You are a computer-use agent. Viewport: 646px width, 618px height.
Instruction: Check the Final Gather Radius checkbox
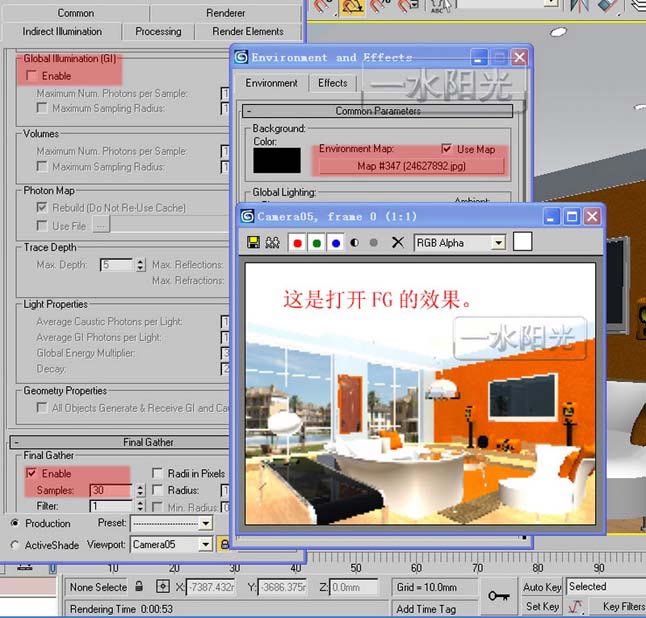157,490
